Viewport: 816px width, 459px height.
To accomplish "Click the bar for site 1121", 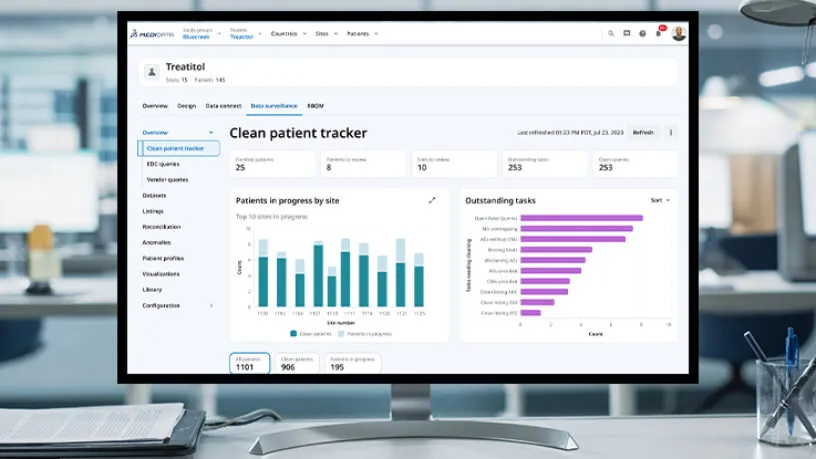I will 400,273.
